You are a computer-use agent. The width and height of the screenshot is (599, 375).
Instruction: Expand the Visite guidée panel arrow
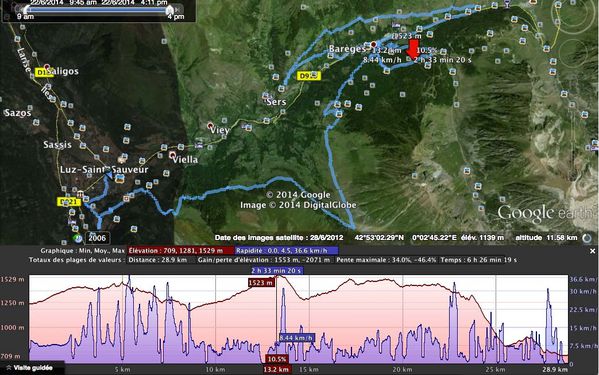8,368
